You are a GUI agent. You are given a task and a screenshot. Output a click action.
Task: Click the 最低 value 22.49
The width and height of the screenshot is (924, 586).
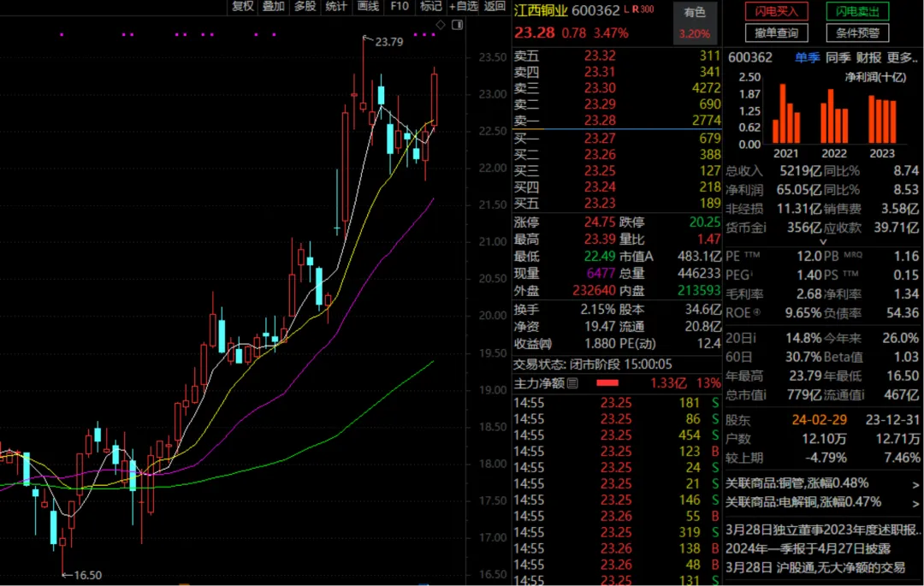tap(600, 257)
